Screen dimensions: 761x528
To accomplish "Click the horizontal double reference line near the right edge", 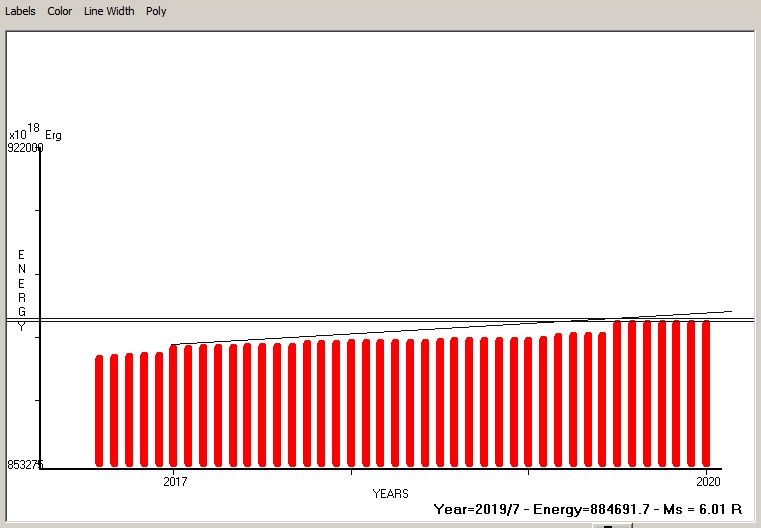I will [x=740, y=319].
